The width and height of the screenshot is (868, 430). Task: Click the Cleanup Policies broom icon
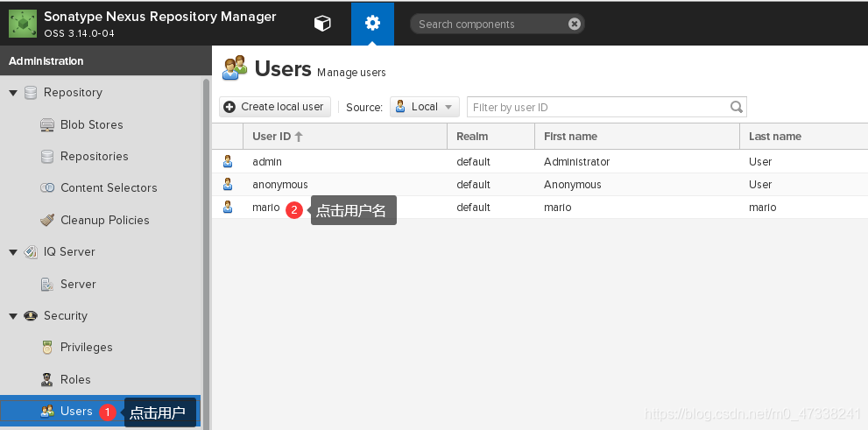47,221
